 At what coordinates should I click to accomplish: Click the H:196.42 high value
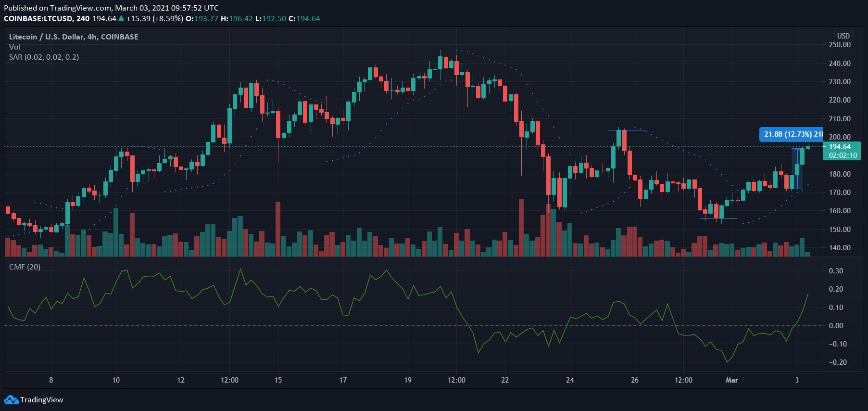[237, 18]
